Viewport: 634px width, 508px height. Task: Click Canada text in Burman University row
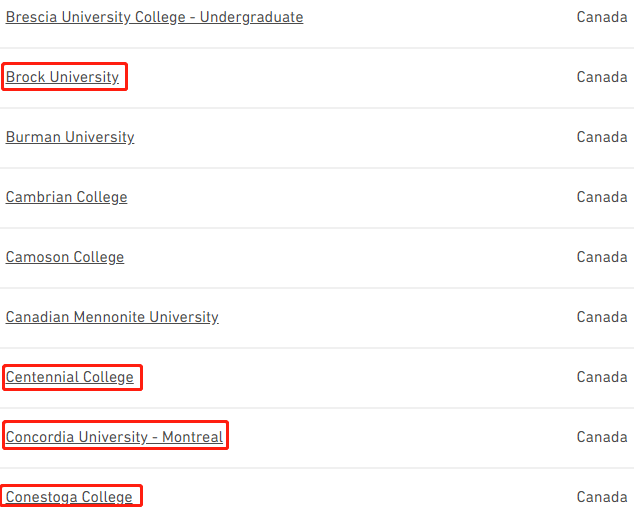point(602,137)
